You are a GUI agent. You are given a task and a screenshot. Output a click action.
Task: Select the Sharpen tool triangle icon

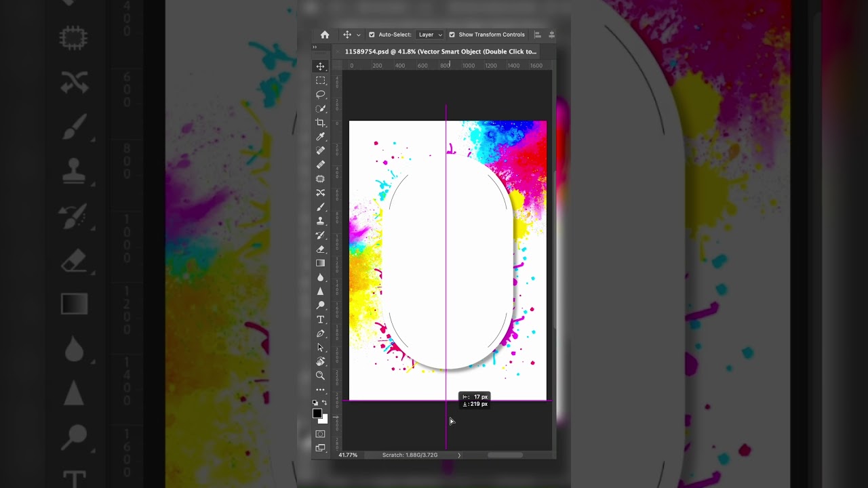click(320, 291)
